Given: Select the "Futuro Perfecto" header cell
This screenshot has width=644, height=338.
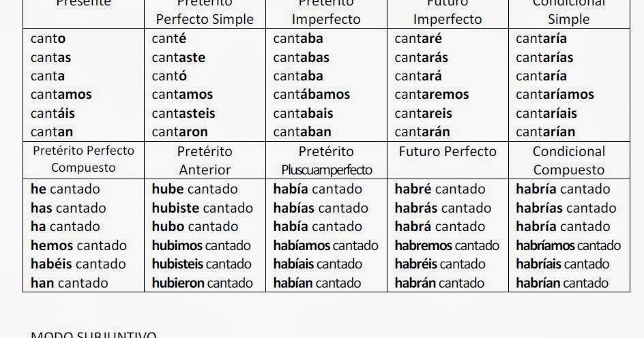Looking at the screenshot, I should tap(448, 151).
